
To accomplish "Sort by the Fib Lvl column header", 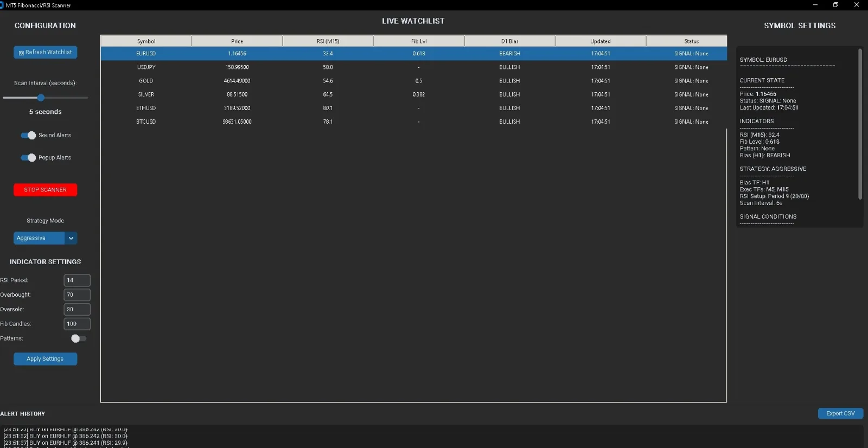I will click(x=419, y=41).
